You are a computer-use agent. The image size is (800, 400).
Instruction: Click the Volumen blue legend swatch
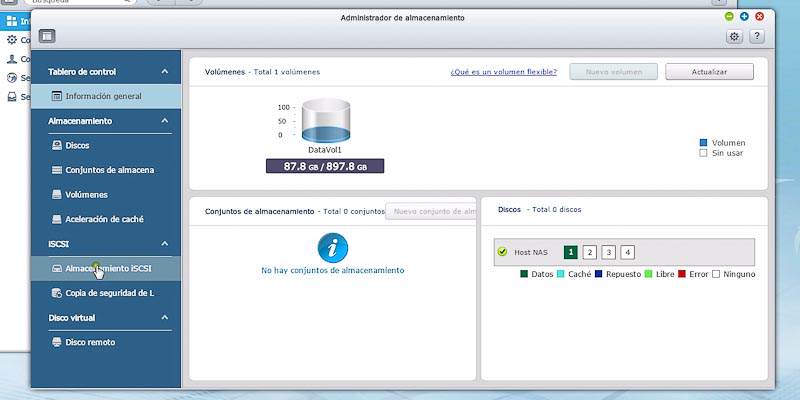(704, 143)
